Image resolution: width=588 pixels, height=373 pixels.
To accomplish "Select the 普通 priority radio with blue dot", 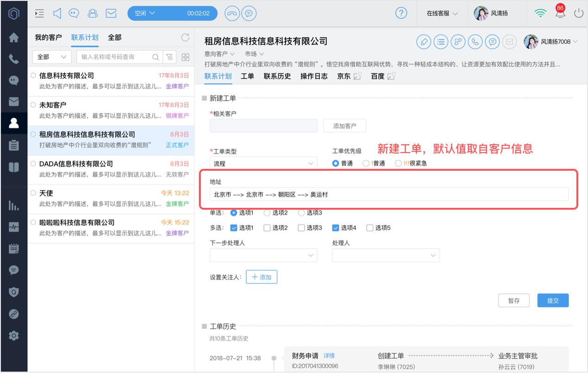I will click(336, 163).
